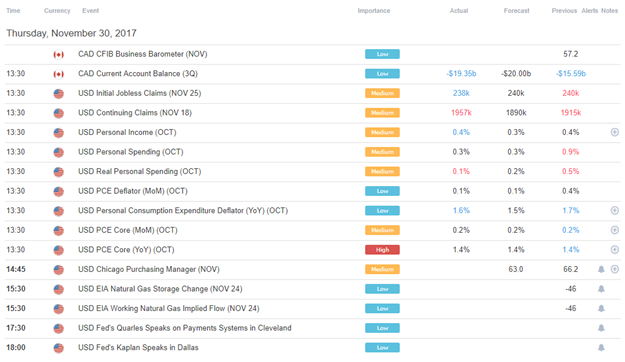Click the Currency column header
The image size is (625, 362).
(x=57, y=11)
